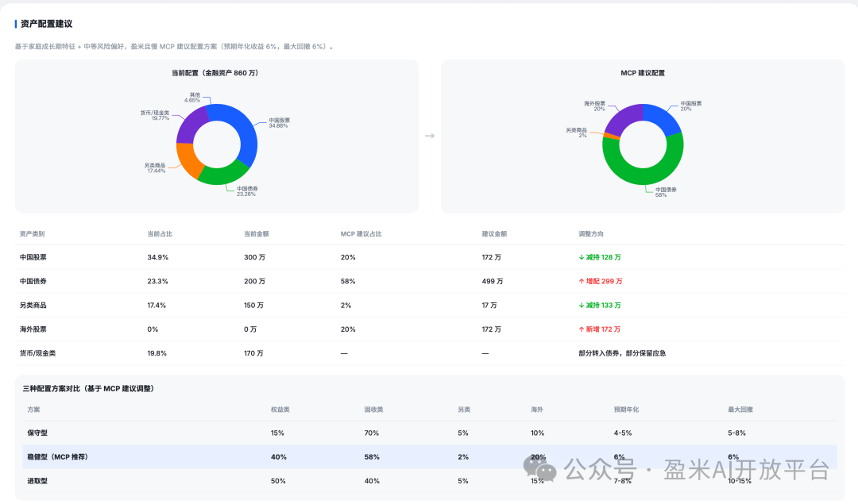
Task: Click the 50% 权益类 cell for 进取型
Action: (278, 481)
